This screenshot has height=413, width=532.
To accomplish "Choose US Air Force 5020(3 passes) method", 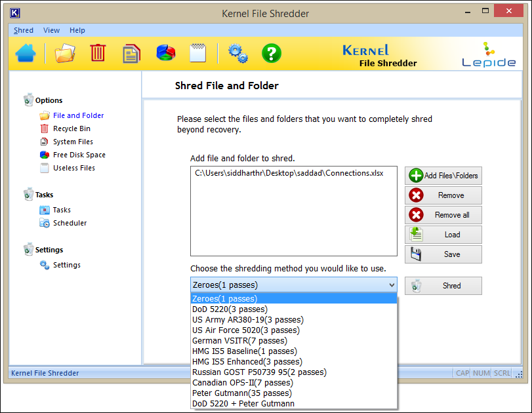I will click(x=294, y=330).
